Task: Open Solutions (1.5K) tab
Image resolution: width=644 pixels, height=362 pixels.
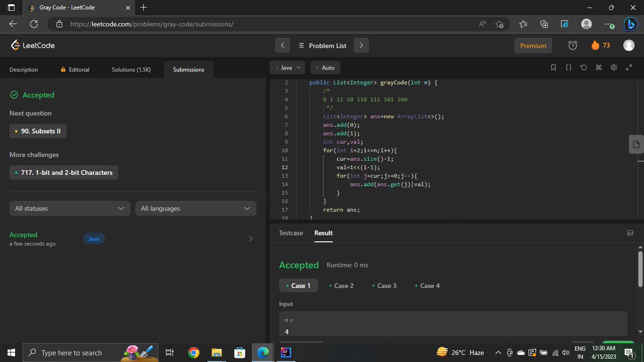Action: pyautogui.click(x=131, y=70)
